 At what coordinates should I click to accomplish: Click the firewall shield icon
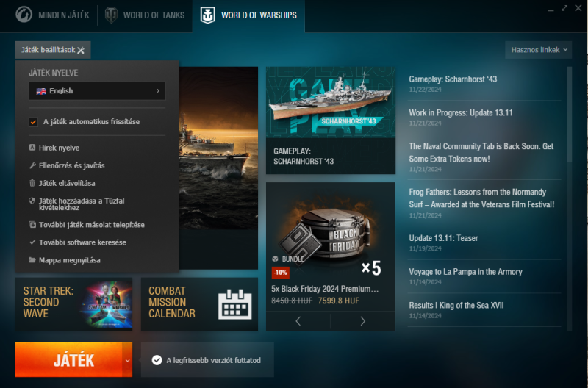(x=32, y=201)
